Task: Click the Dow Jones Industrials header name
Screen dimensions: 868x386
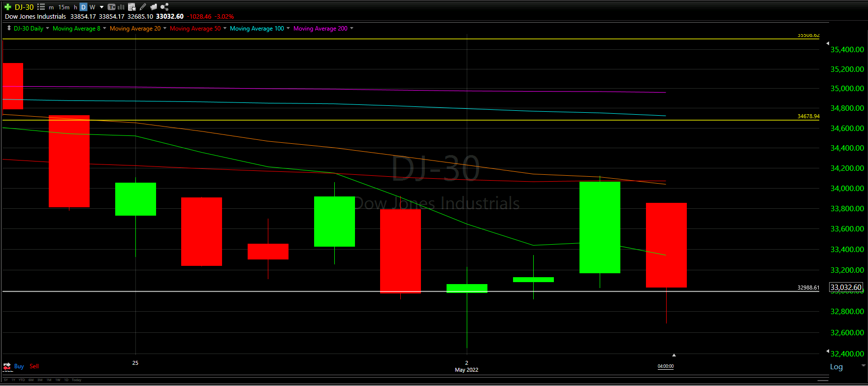Action: coord(35,17)
